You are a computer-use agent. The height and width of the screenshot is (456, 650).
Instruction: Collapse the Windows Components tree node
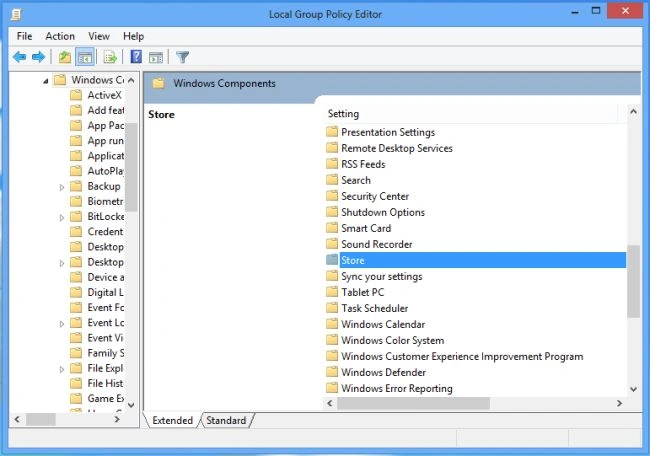(x=46, y=81)
